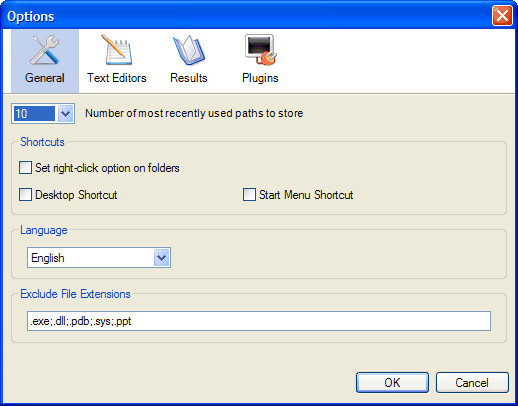The width and height of the screenshot is (518, 406).
Task: Close the Options dialog window
Action: (x=502, y=15)
